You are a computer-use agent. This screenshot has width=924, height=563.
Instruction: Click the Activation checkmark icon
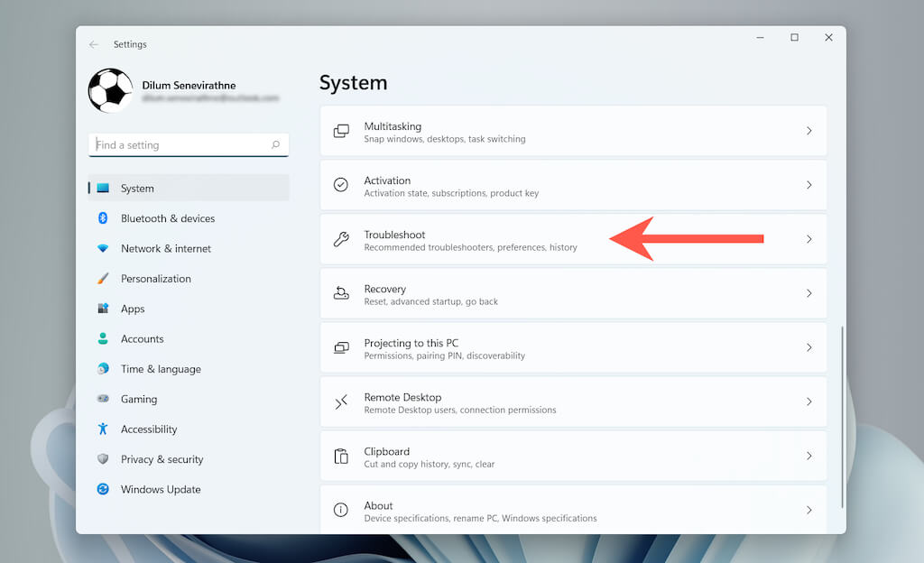(341, 185)
